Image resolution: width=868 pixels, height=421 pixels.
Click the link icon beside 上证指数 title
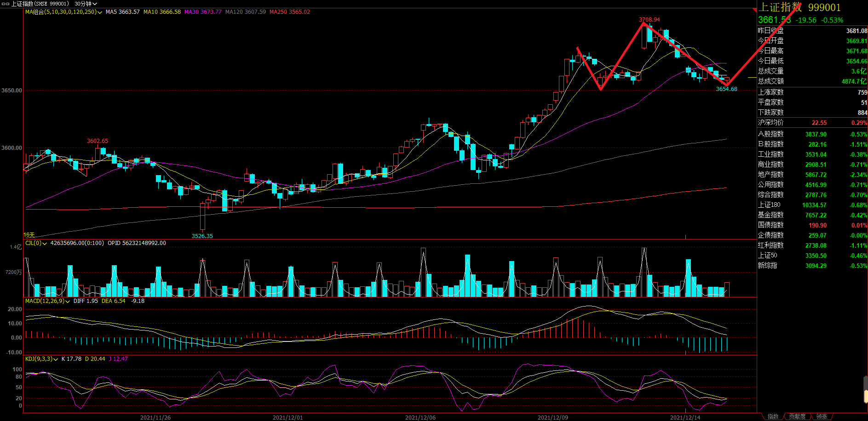(6, 4)
